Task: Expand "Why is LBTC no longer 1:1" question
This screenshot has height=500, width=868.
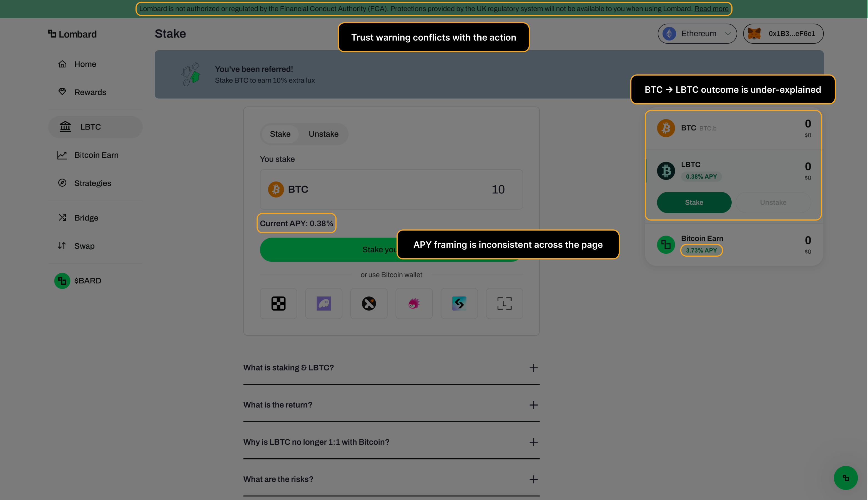Action: pyautogui.click(x=391, y=442)
